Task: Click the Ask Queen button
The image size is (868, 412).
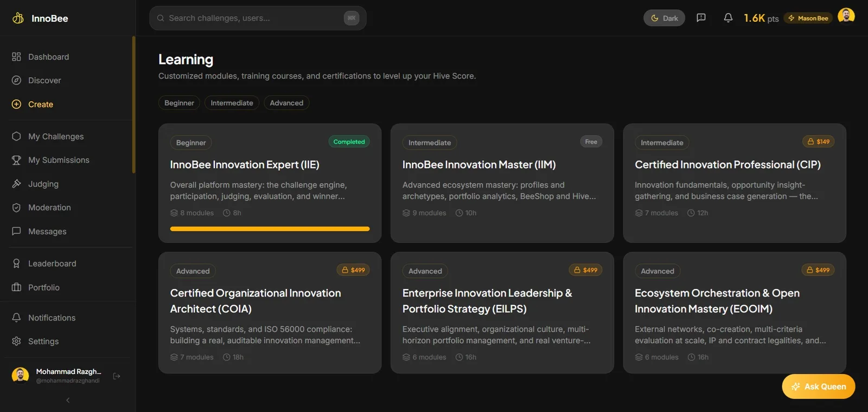Action: [819, 387]
